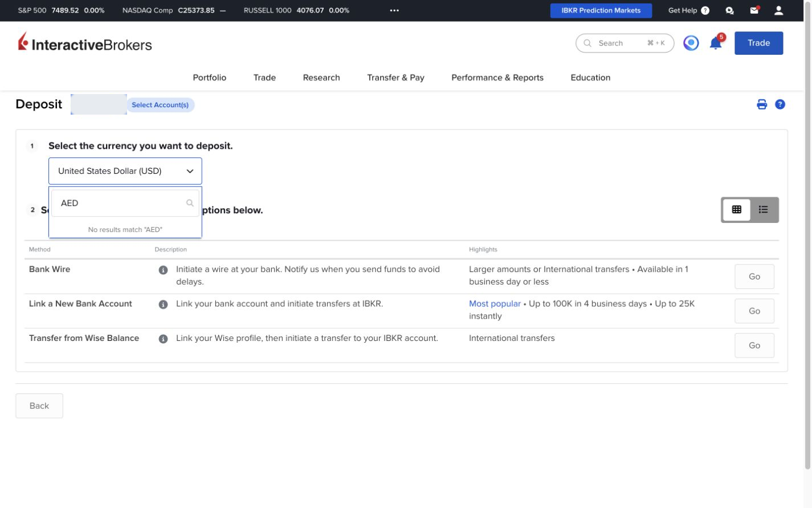Switch to list view of deposit methods
This screenshot has width=812, height=508.
(764, 210)
